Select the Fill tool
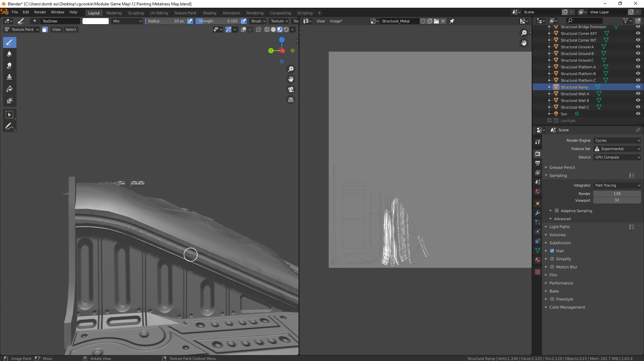This screenshot has height=361, width=644. (x=9, y=89)
